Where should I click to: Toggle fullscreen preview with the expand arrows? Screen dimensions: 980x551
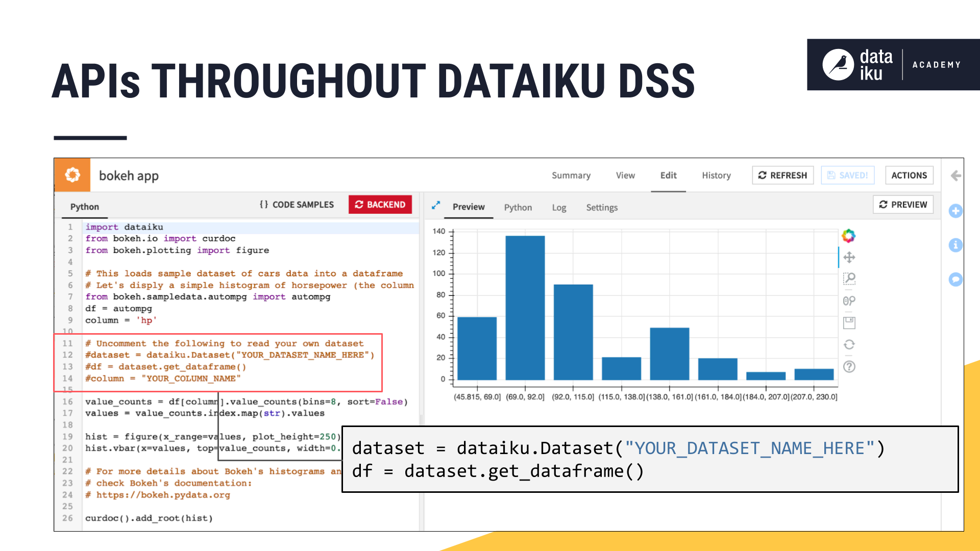[x=436, y=206]
